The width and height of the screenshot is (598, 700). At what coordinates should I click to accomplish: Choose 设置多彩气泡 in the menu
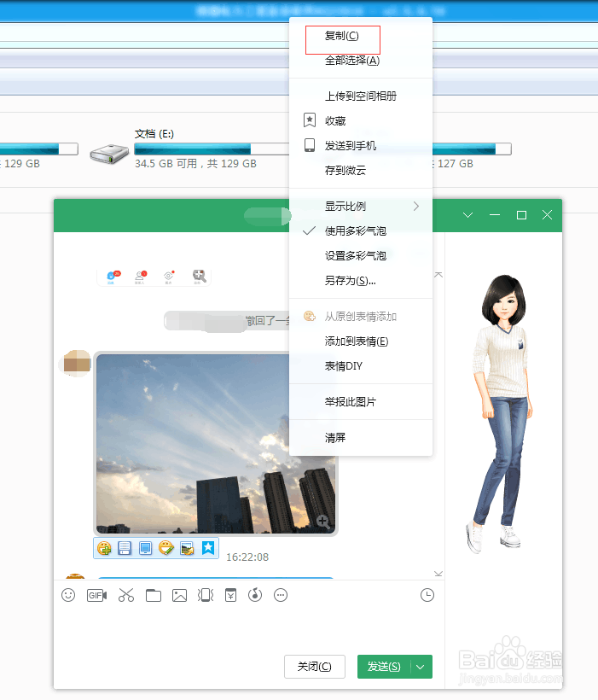[x=361, y=256]
